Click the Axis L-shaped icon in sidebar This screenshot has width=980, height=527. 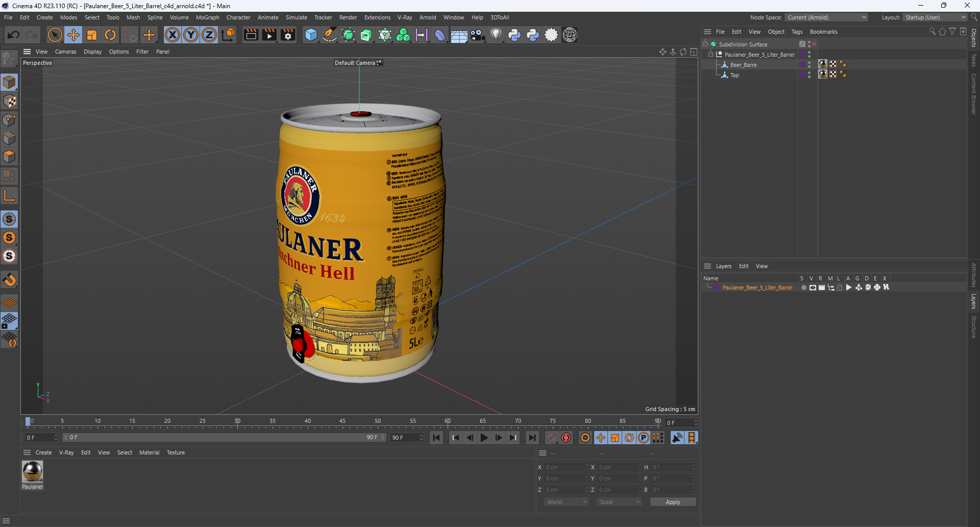click(x=9, y=196)
